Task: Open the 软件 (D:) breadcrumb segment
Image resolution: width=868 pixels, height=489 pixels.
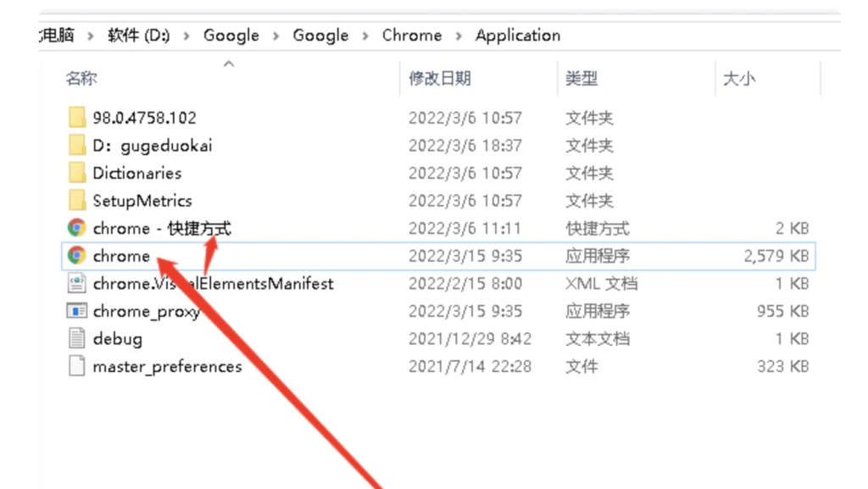Action: (x=138, y=36)
